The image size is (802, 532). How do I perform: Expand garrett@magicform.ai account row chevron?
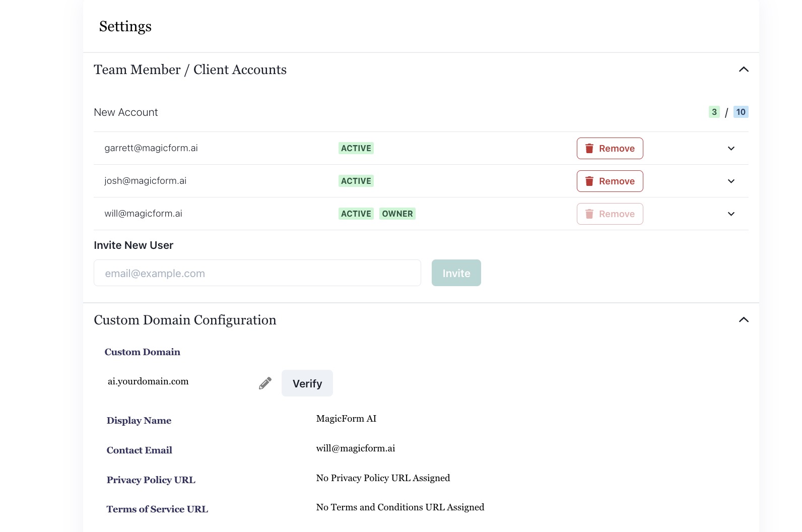731,148
